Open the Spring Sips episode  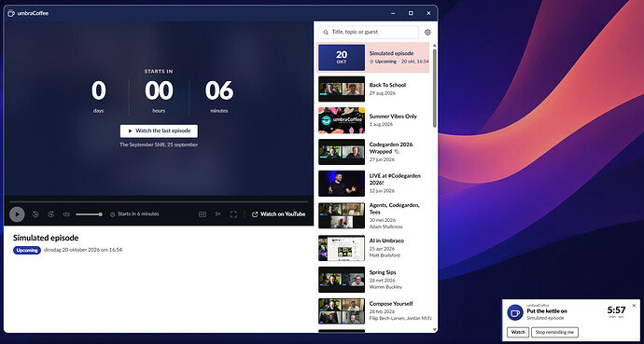point(373,280)
